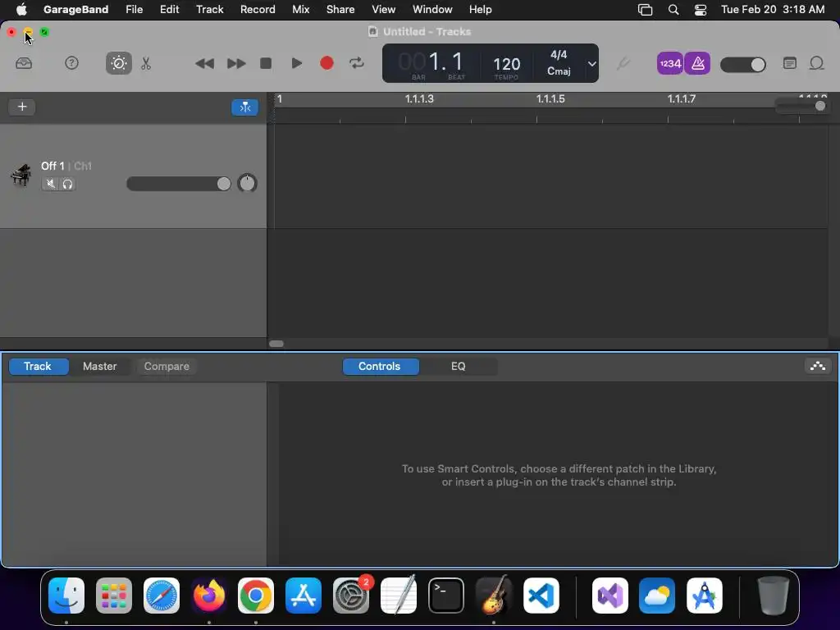The width and height of the screenshot is (840, 630).
Task: Open Google Chrome from the Dock
Action: (256, 596)
